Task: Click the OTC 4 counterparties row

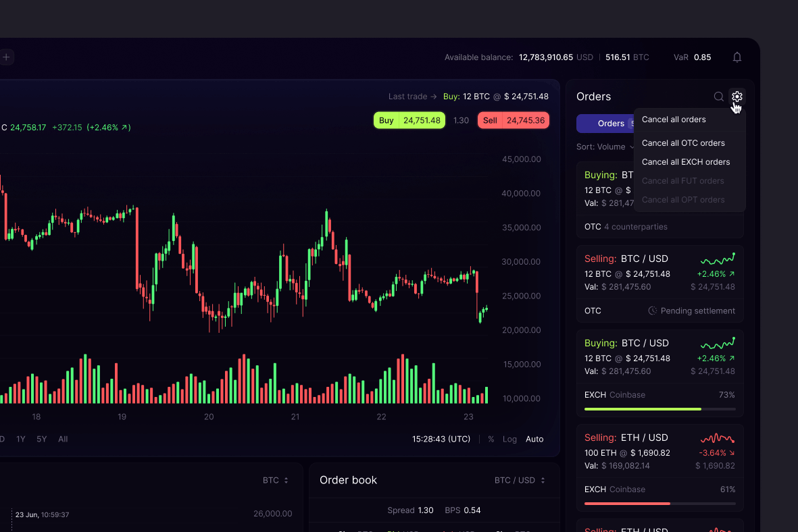Action: (x=660, y=227)
